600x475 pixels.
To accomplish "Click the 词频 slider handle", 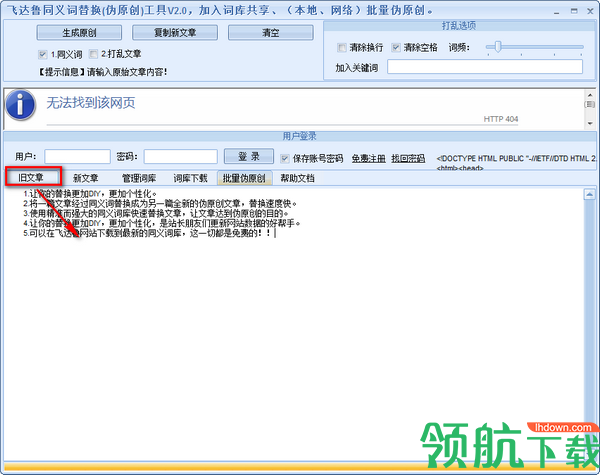I will [497, 47].
